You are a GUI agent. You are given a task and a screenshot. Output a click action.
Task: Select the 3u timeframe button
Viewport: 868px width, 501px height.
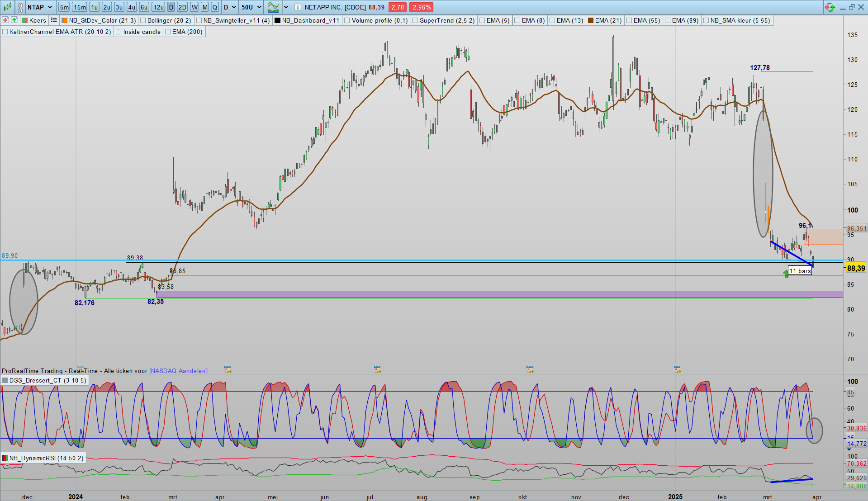[119, 7]
